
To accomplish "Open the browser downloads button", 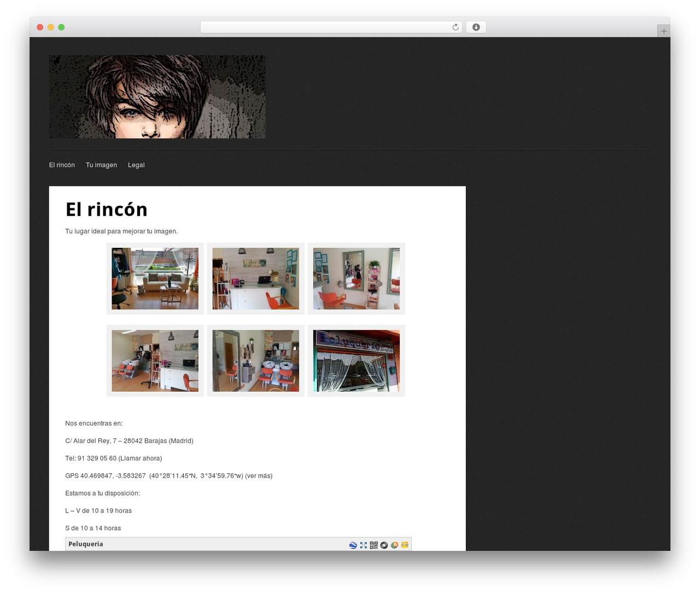I will point(476,27).
